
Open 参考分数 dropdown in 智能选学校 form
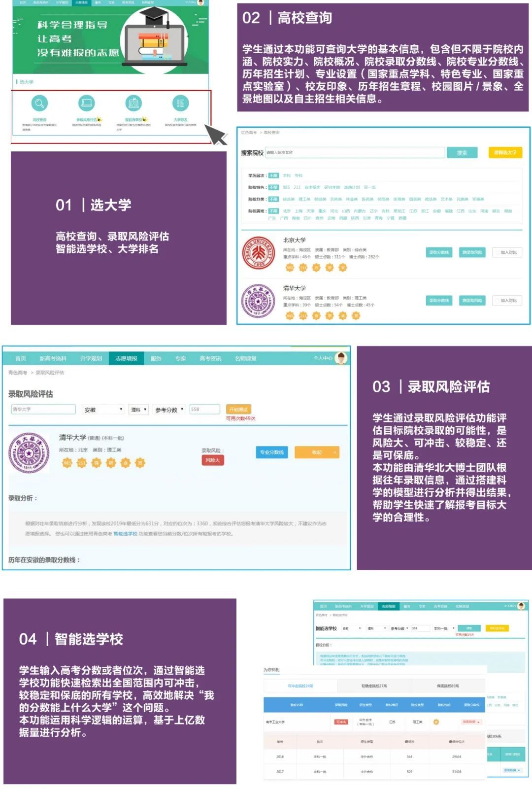[x=399, y=628]
